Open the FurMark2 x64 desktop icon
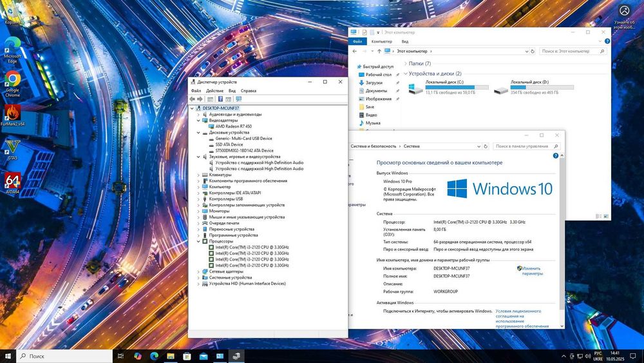Viewport: 644px width, 363px height. point(12,115)
